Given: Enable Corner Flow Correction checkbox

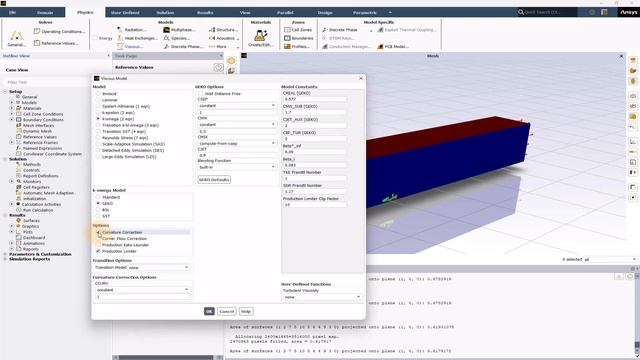Looking at the screenshot, I should [x=98, y=238].
